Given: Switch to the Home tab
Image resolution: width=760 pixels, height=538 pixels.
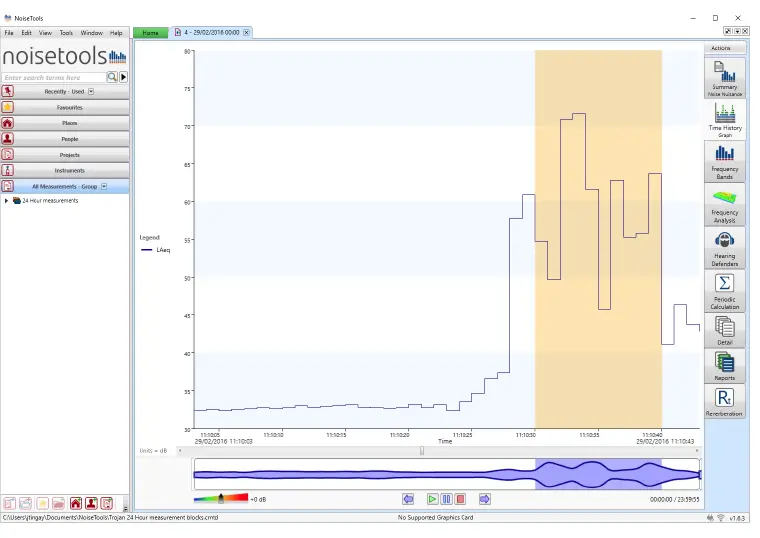Looking at the screenshot, I should [150, 32].
